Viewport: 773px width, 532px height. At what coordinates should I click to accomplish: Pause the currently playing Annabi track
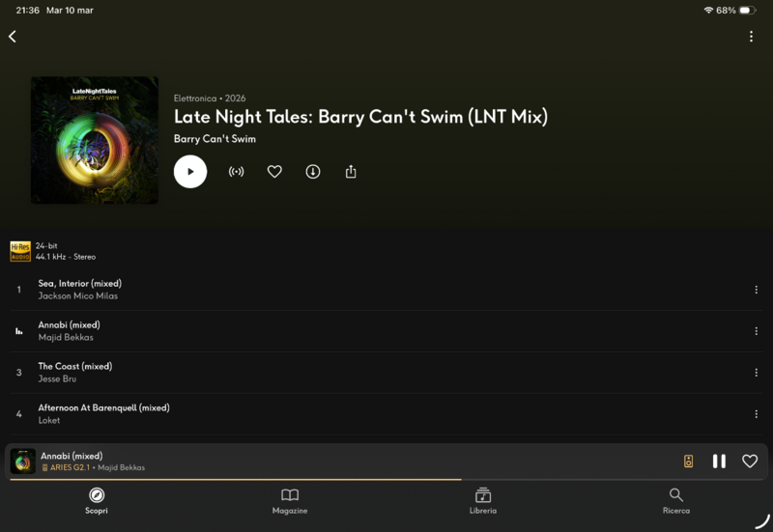[719, 462]
